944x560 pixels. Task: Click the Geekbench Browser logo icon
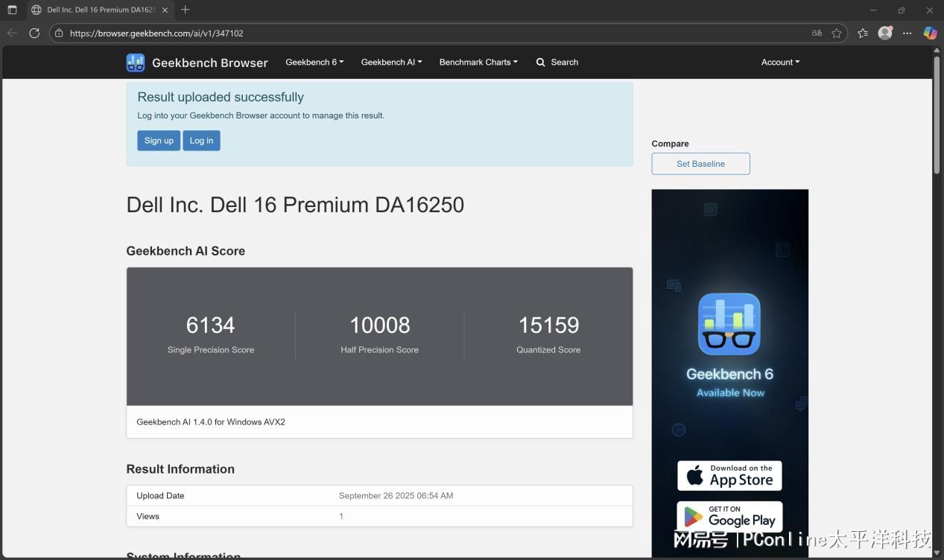point(135,63)
